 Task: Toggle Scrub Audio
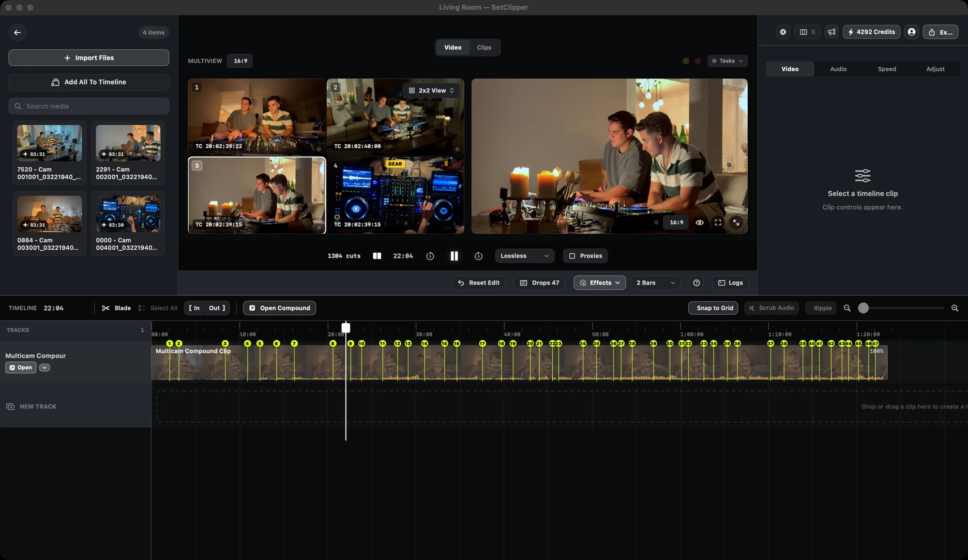pyautogui.click(x=771, y=308)
